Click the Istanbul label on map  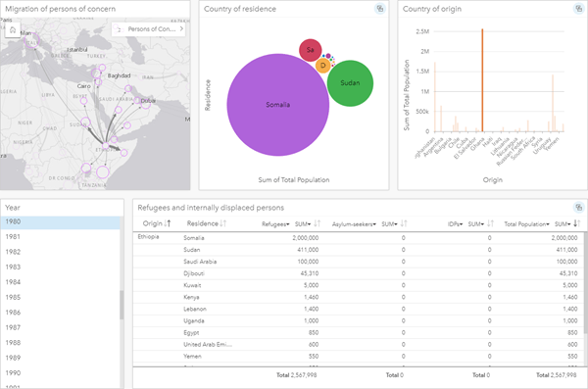click(76, 50)
